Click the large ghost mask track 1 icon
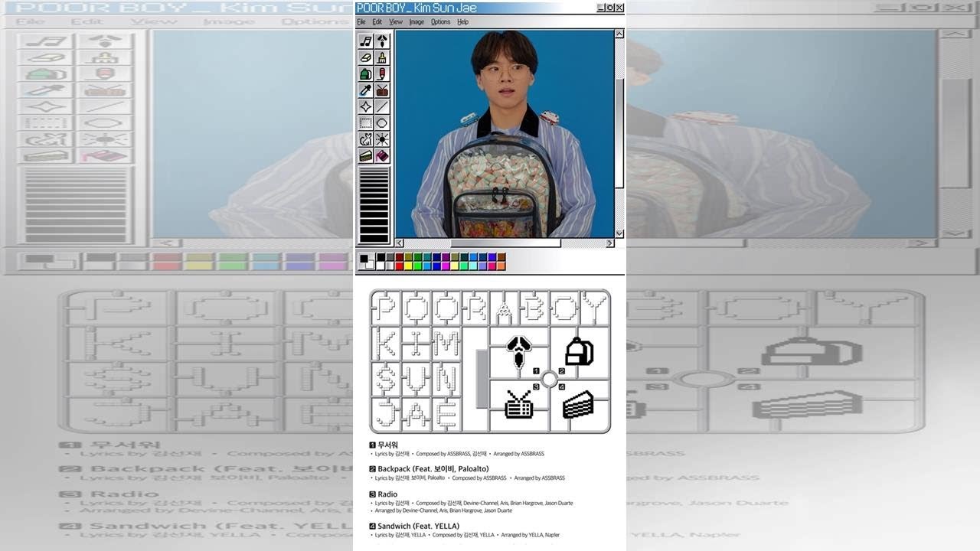 point(518,352)
